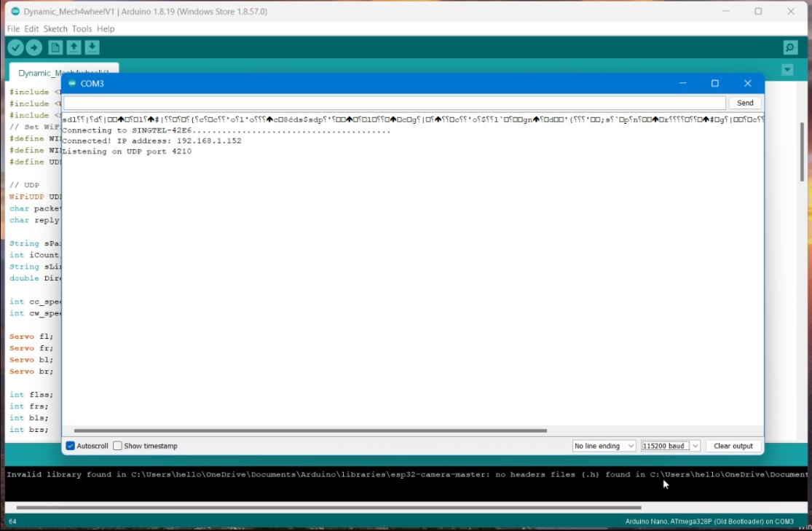
Task: Open the 115200 baud rate dropdown
Action: coord(671,446)
